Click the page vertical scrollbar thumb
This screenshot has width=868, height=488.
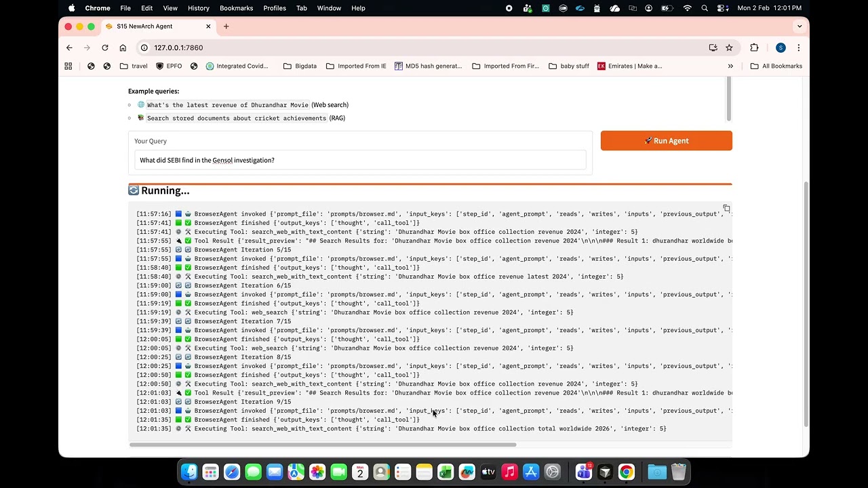coord(806,305)
